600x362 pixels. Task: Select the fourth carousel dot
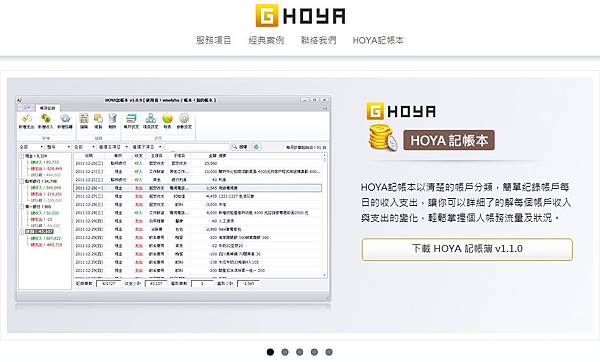(x=314, y=352)
